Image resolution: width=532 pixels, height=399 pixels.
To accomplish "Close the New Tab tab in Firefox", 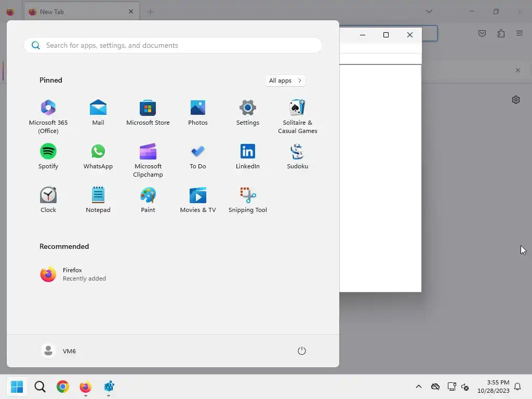I will [x=131, y=11].
